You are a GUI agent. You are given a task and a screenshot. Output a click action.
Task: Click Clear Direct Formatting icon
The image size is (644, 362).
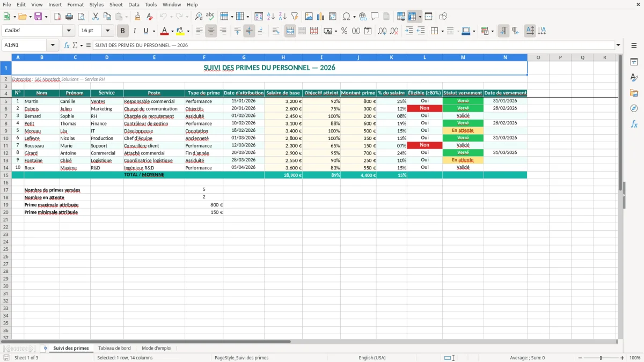(150, 17)
